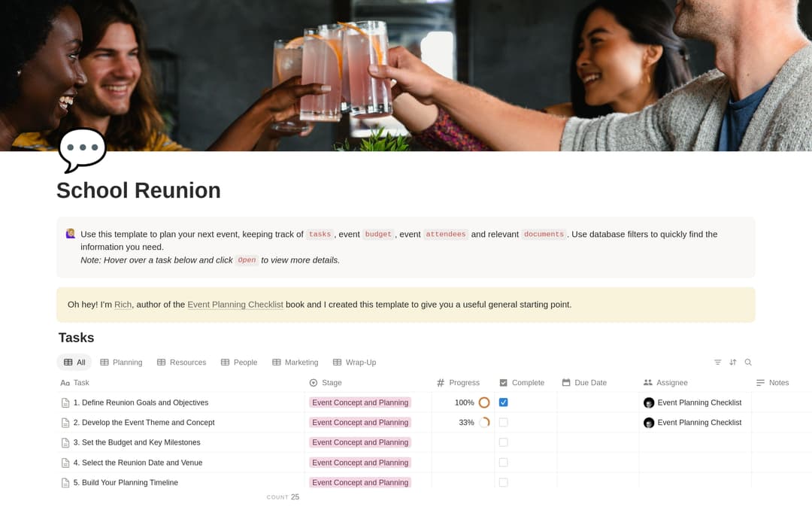Check Complete for Build Planning Timeline
This screenshot has height=507, width=812.
[x=503, y=482]
